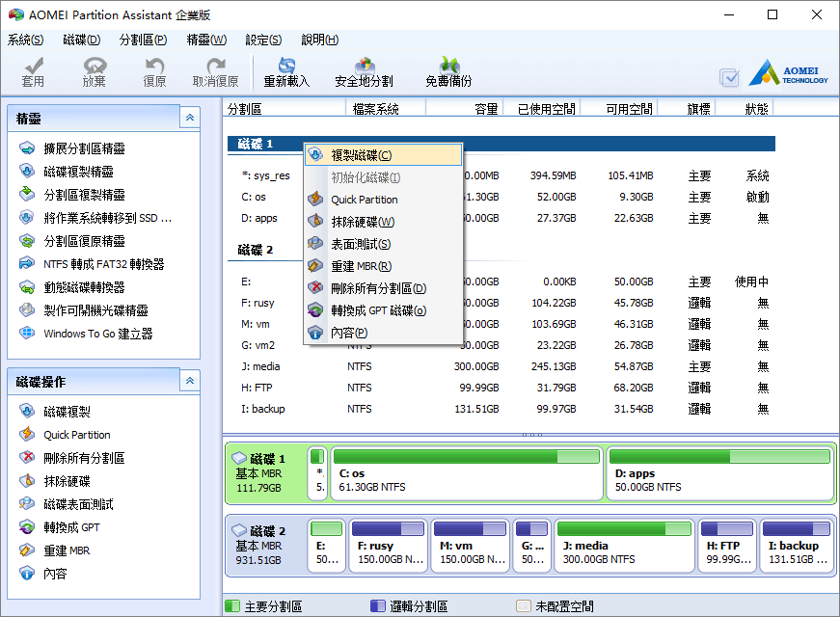
Task: Click the 套用 (Apply) toolbar icon
Action: (x=33, y=71)
